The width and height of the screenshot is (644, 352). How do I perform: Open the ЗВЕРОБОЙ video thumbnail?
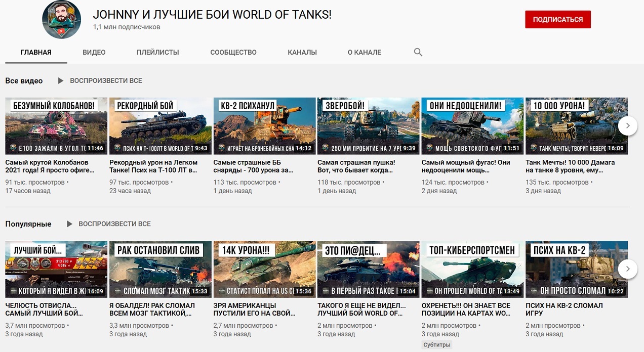point(369,126)
